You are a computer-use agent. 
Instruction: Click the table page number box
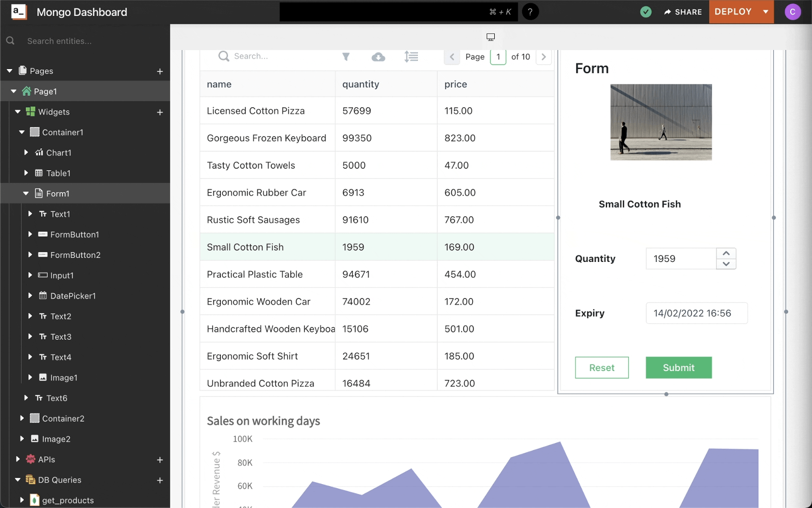pyautogui.click(x=498, y=57)
